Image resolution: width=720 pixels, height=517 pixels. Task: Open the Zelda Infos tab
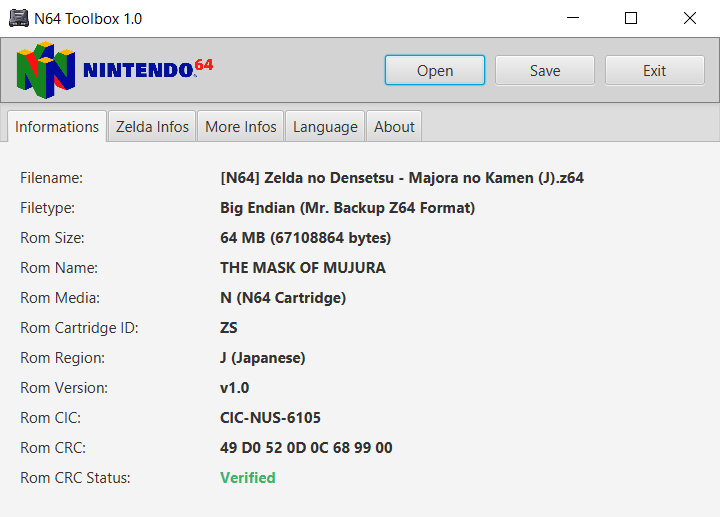pos(152,126)
